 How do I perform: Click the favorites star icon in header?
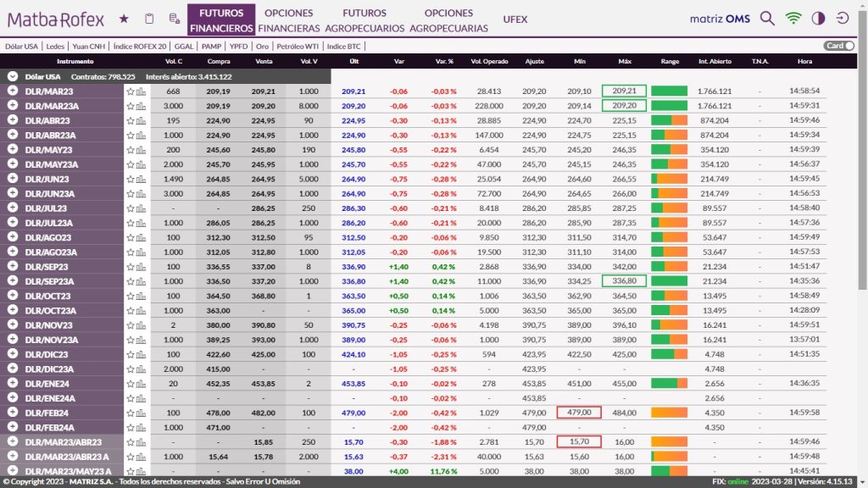tap(124, 19)
